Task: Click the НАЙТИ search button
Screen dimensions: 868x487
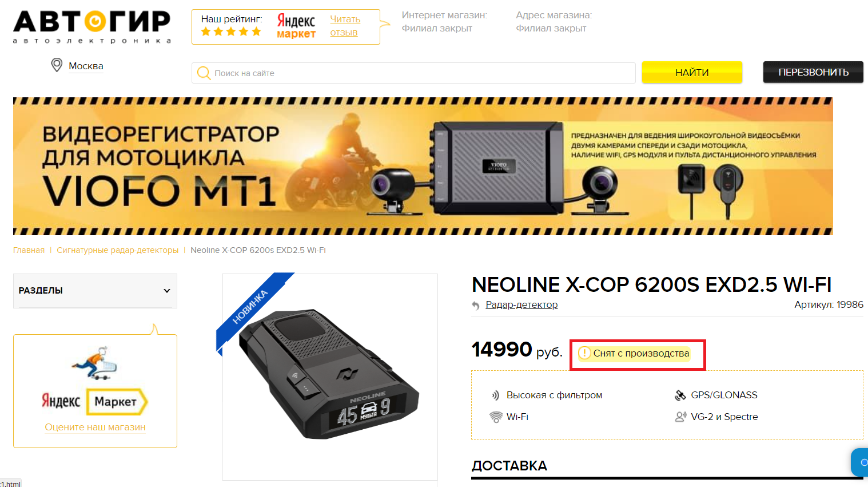Action: 692,73
